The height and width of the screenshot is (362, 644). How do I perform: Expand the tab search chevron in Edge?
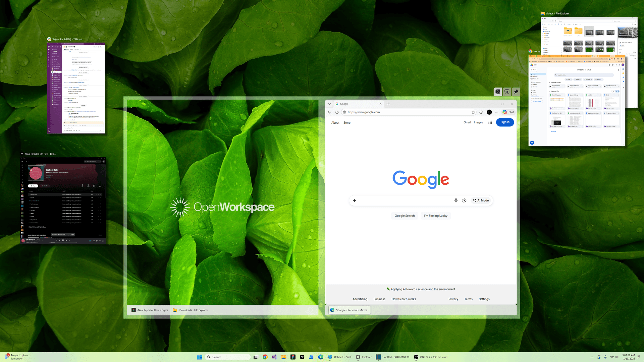coord(329,104)
